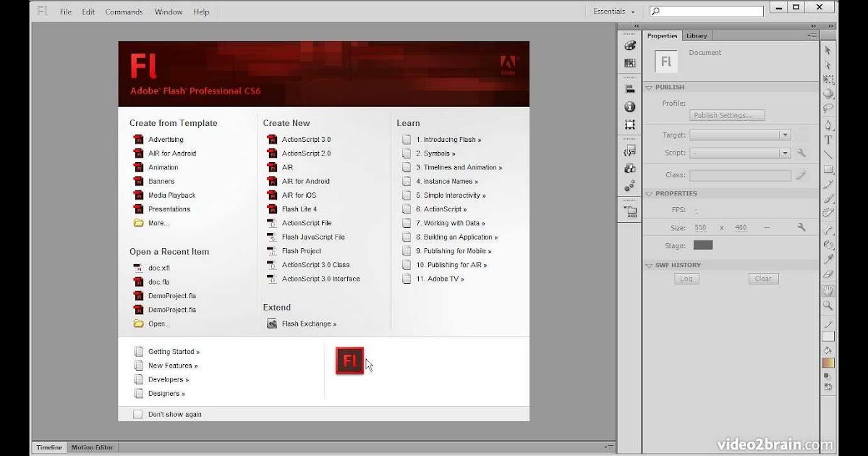Screen dimensions: 868x456
Task: Select the Rectangle tool
Action: tap(828, 169)
